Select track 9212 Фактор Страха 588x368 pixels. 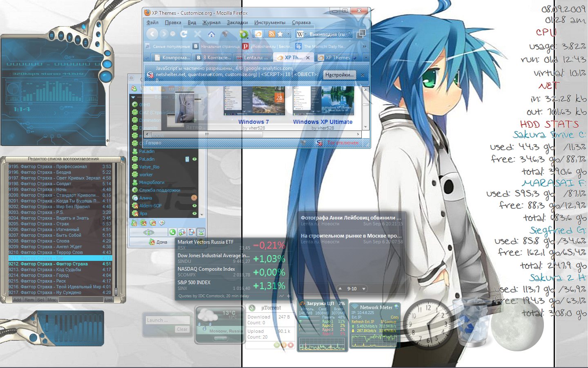pyautogui.click(x=60, y=264)
